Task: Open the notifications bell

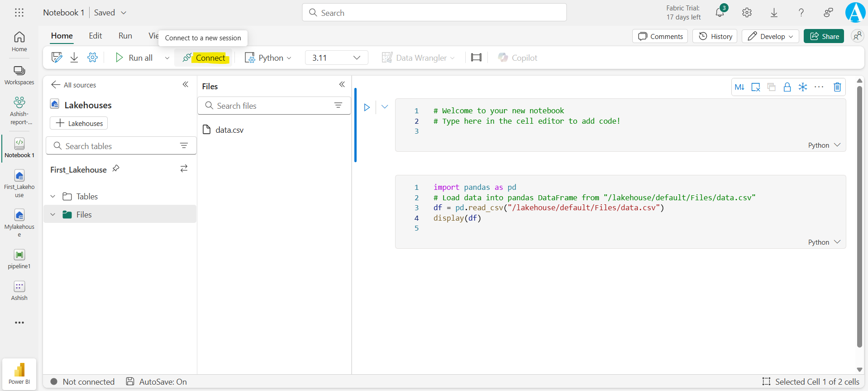Action: [x=720, y=13]
